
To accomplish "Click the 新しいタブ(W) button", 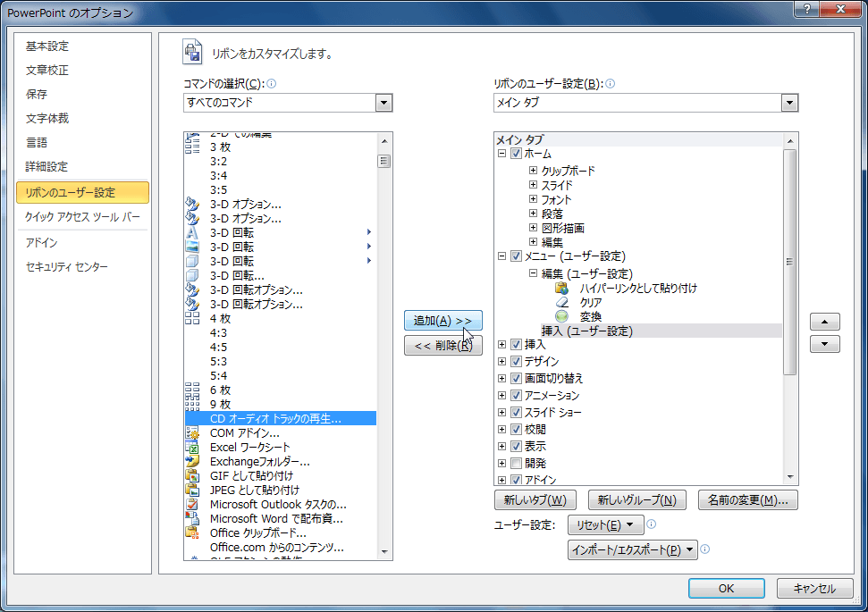I will 535,500.
